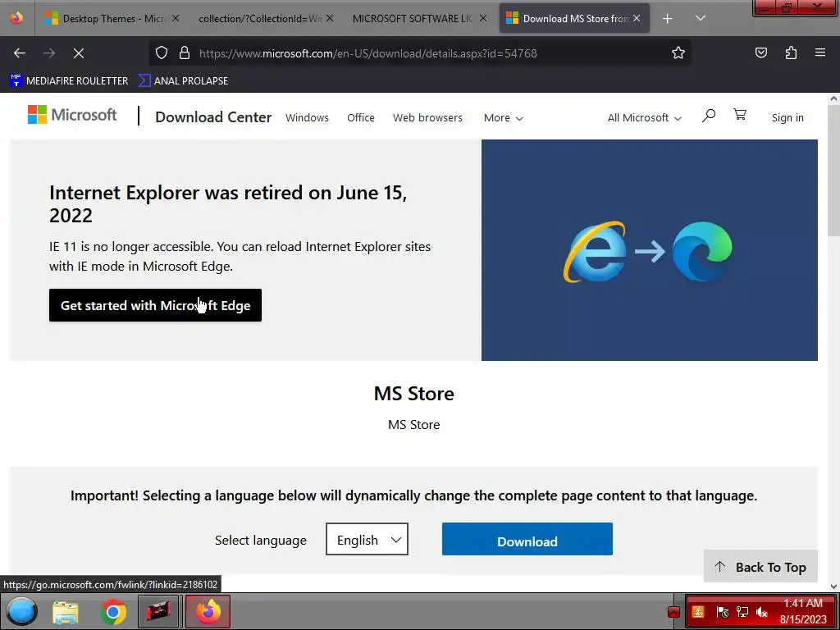List all tabs chevron
Screen dimensions: 840x630
point(701,18)
